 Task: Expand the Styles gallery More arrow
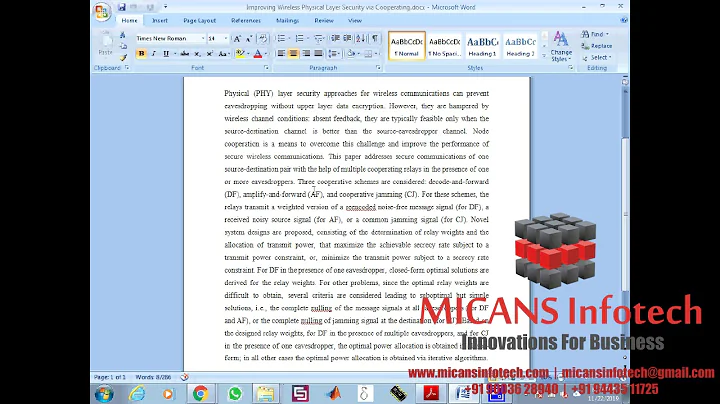pyautogui.click(x=544, y=56)
